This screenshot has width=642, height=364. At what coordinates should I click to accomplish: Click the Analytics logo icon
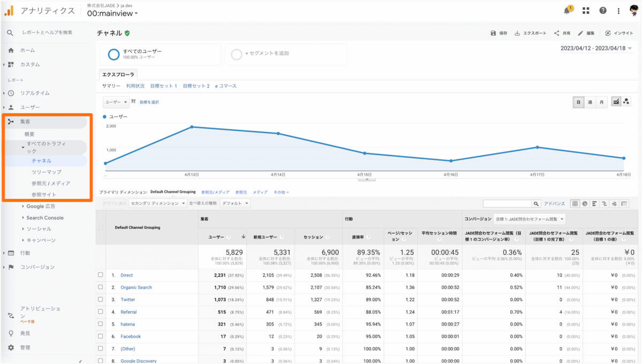coord(9,11)
